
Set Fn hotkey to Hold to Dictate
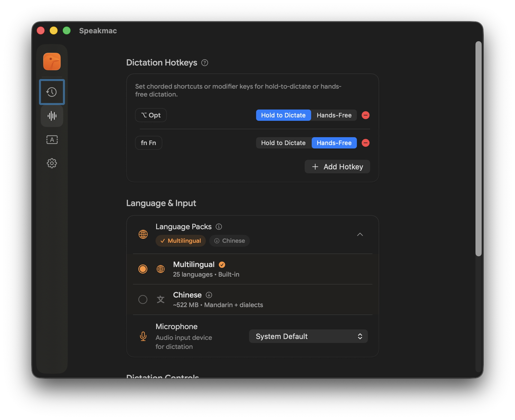[283, 143]
